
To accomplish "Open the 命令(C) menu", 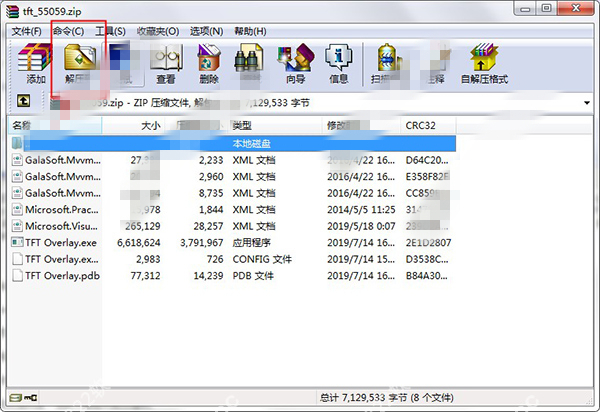I will click(68, 31).
